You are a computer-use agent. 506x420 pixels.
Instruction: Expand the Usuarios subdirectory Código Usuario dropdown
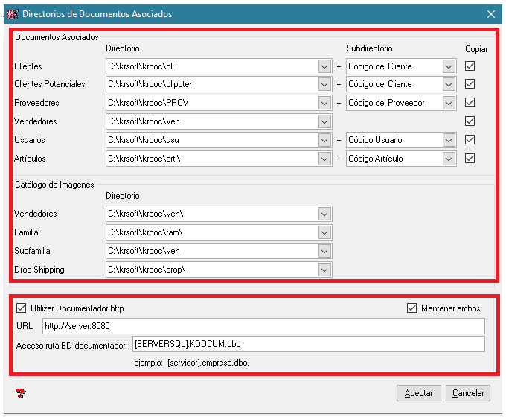[x=449, y=140]
